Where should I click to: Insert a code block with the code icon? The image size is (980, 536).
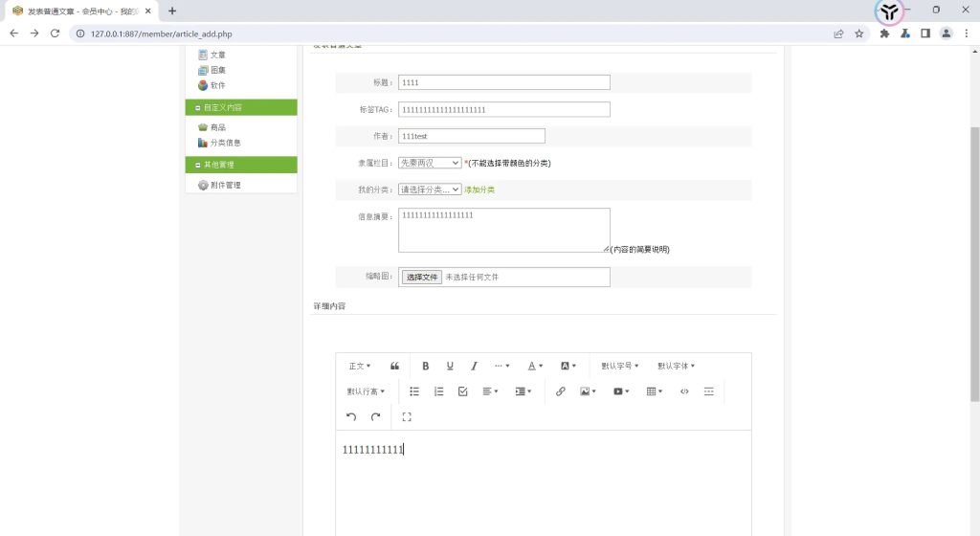pyautogui.click(x=684, y=391)
